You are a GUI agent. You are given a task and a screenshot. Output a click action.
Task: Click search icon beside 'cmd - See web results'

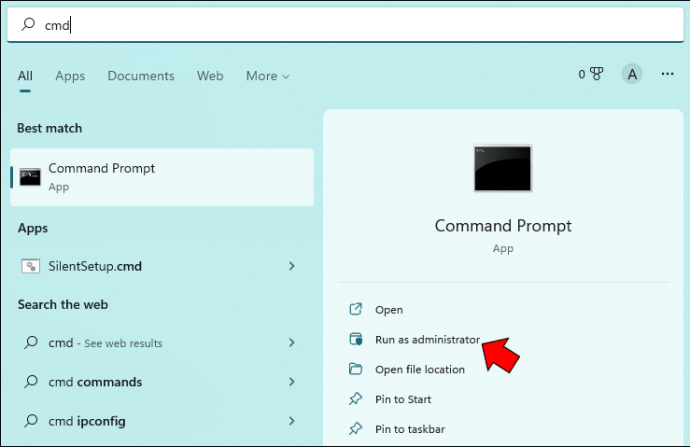click(x=30, y=342)
